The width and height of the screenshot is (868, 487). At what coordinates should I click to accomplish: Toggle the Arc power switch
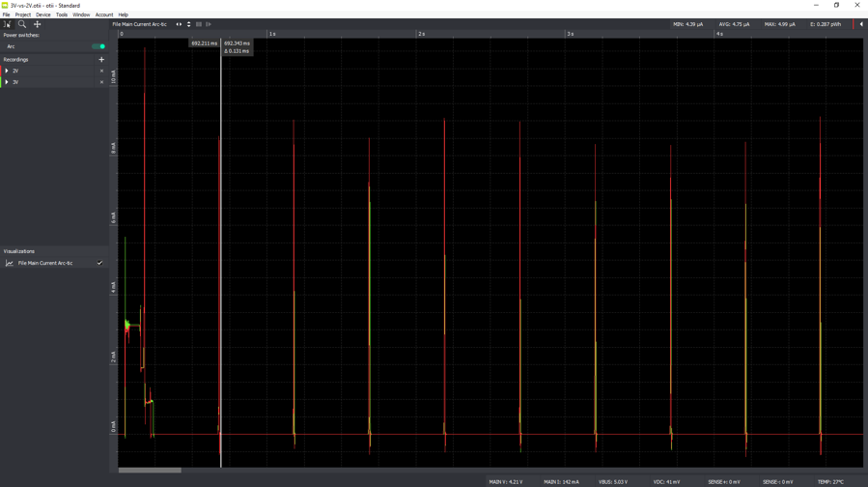tap(98, 46)
